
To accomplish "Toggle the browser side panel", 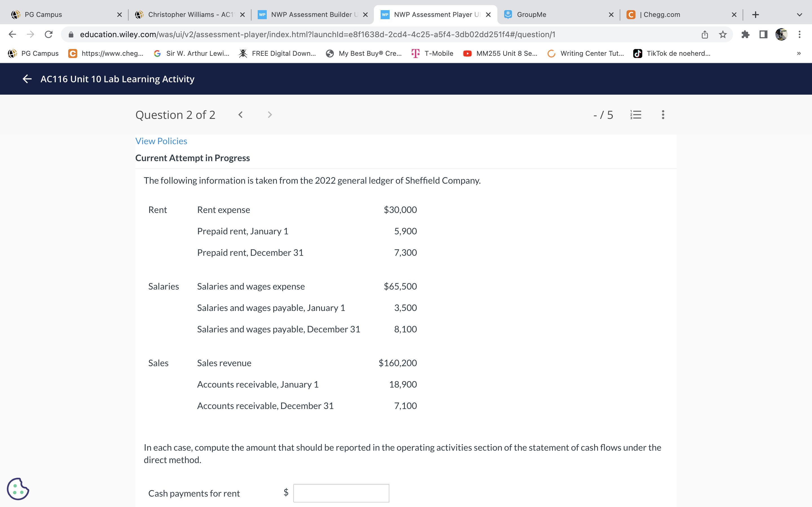I will click(x=763, y=35).
